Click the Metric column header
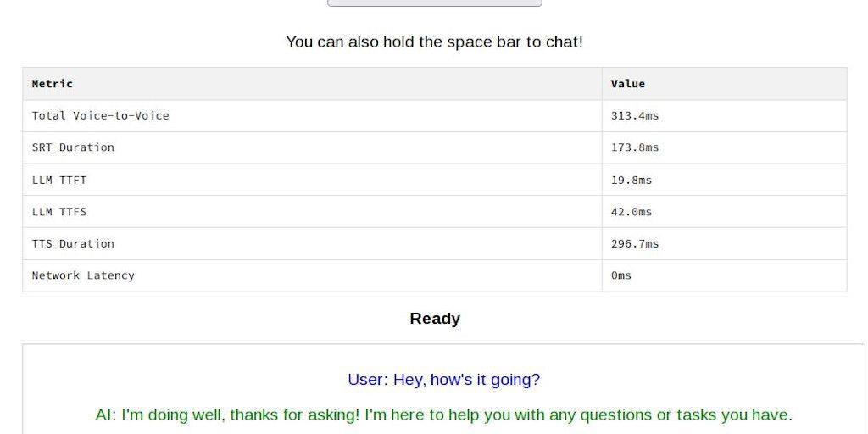The height and width of the screenshot is (434, 868). tap(53, 84)
